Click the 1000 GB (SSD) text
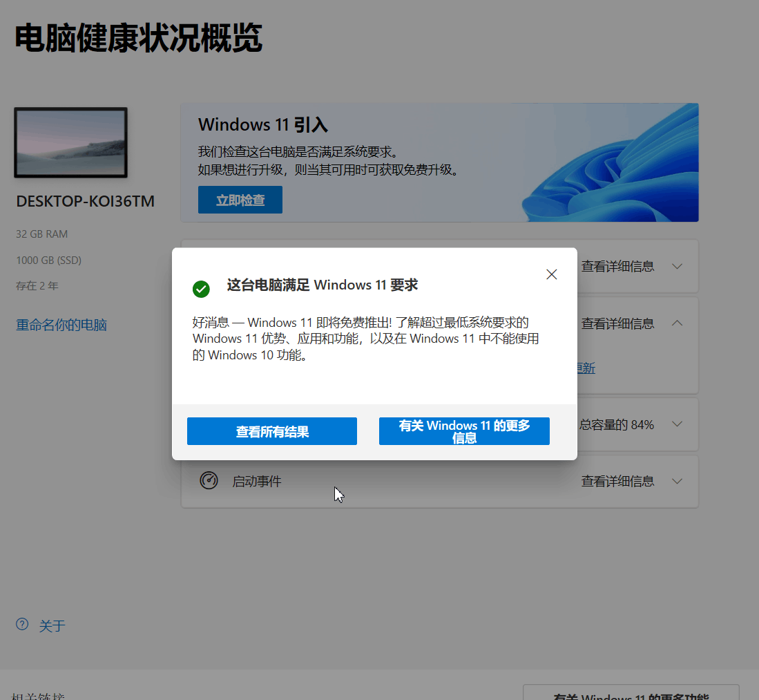Image resolution: width=759 pixels, height=700 pixels. coord(48,260)
